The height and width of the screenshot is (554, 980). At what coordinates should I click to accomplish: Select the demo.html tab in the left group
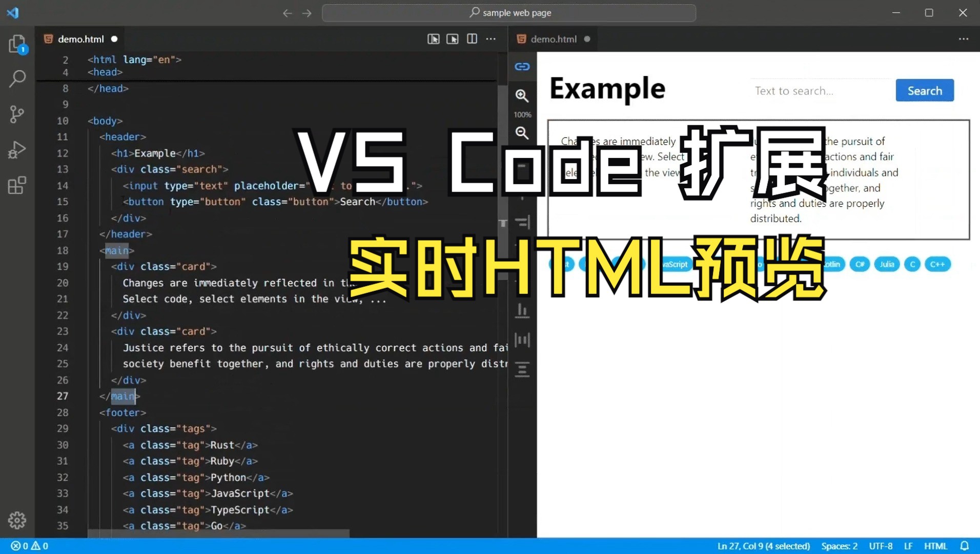coord(79,39)
